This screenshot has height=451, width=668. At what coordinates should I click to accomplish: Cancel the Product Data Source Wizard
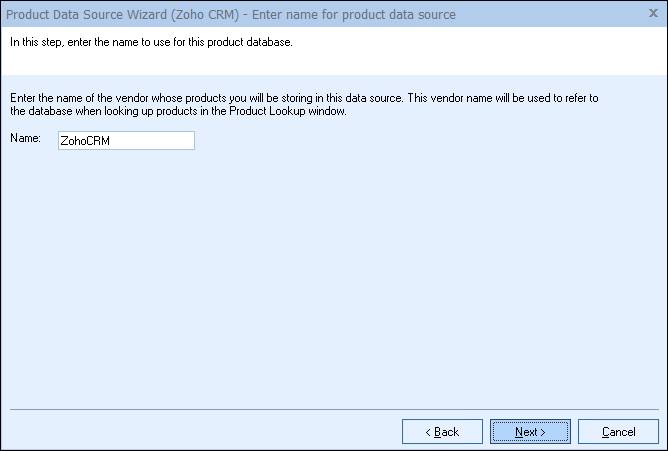[x=618, y=432]
